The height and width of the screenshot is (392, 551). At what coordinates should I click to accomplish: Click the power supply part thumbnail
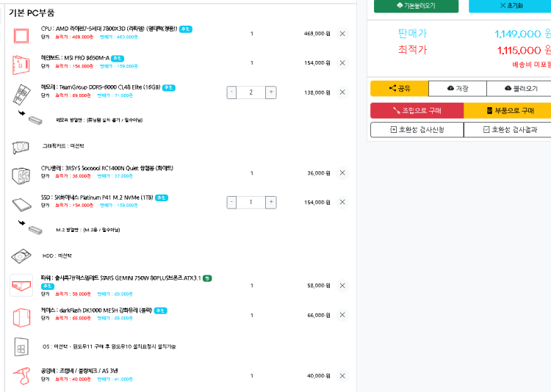pyautogui.click(x=21, y=286)
